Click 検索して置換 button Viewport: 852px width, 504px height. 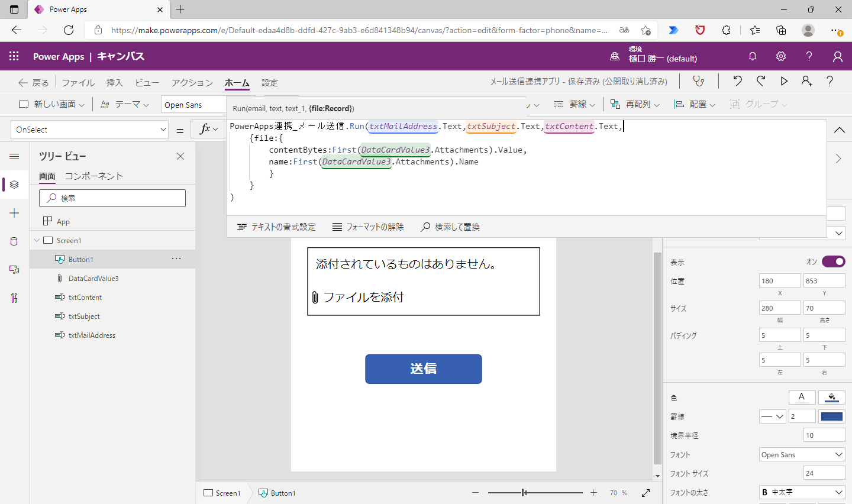pyautogui.click(x=450, y=227)
